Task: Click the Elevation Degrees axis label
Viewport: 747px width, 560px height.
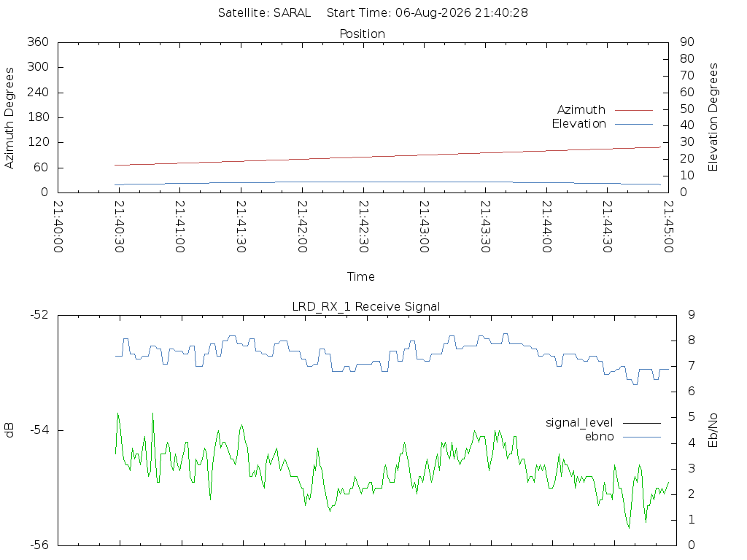Action: (x=713, y=117)
